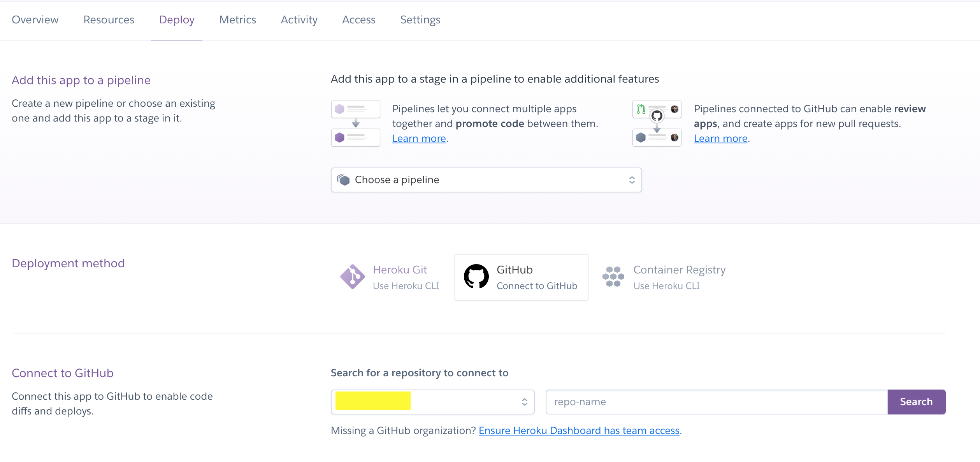Click the Heroku Git diamond icon

coord(352,277)
